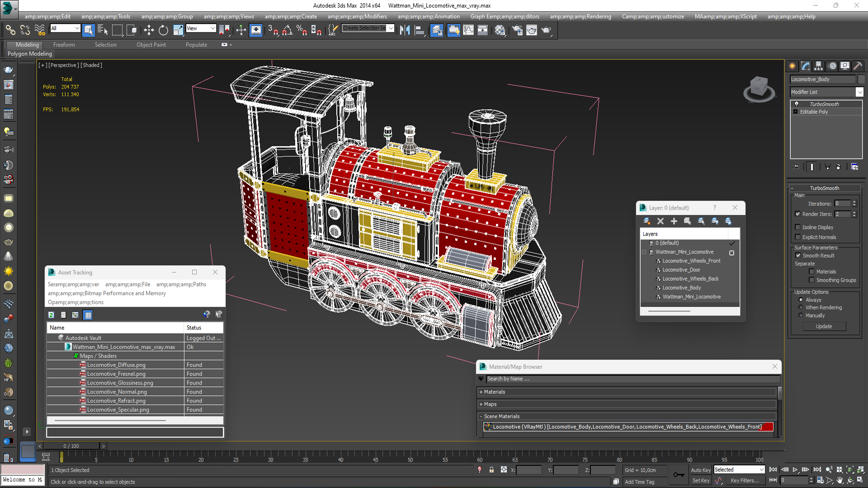Open the Modifier List dropdown

tap(859, 92)
